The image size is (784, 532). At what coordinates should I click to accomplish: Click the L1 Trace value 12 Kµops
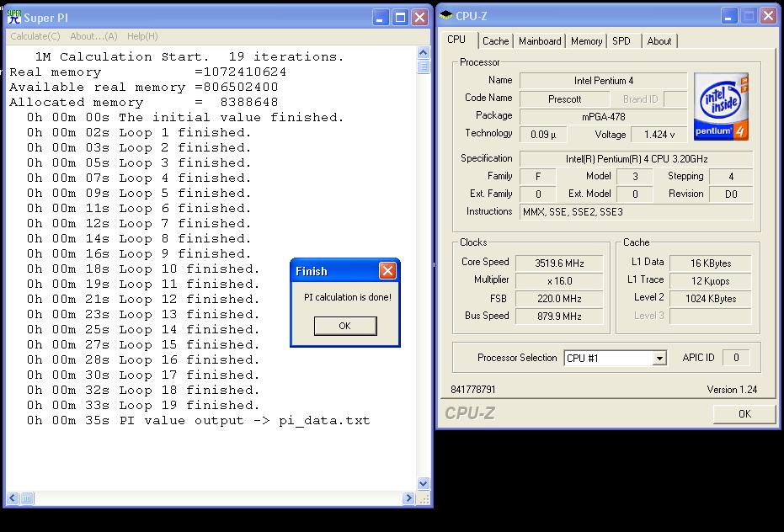711,281
